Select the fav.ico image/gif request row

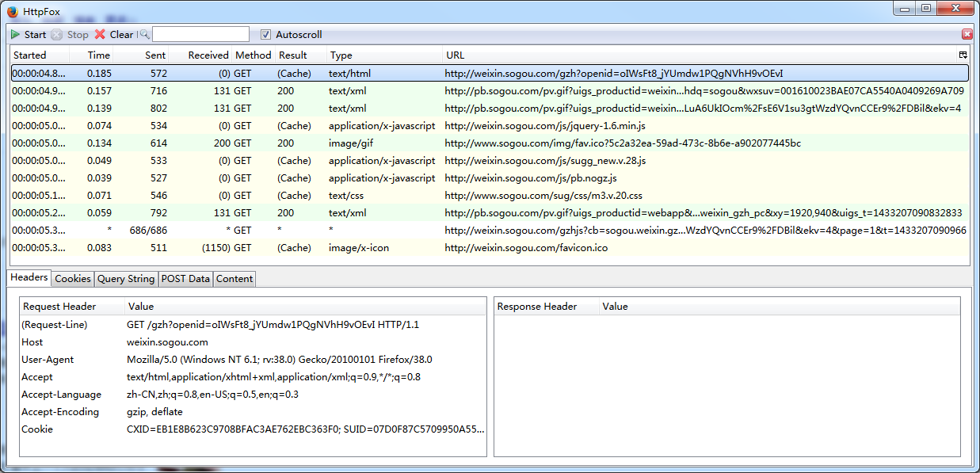(x=490, y=143)
